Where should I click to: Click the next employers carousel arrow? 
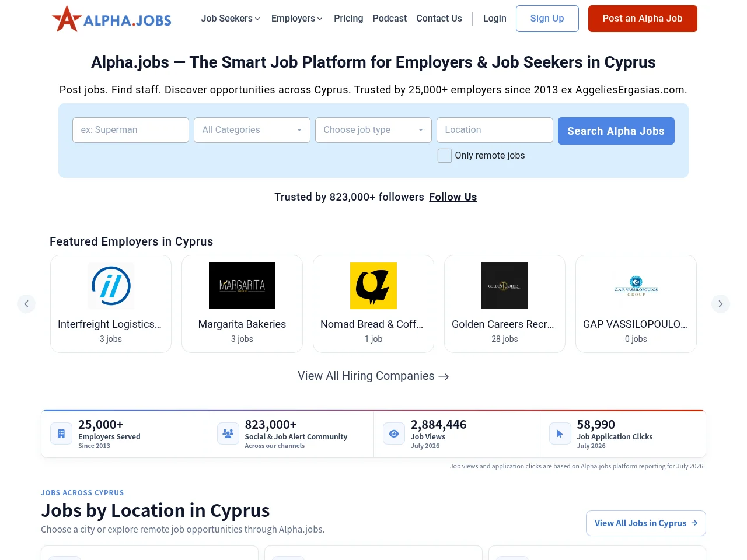[721, 304]
